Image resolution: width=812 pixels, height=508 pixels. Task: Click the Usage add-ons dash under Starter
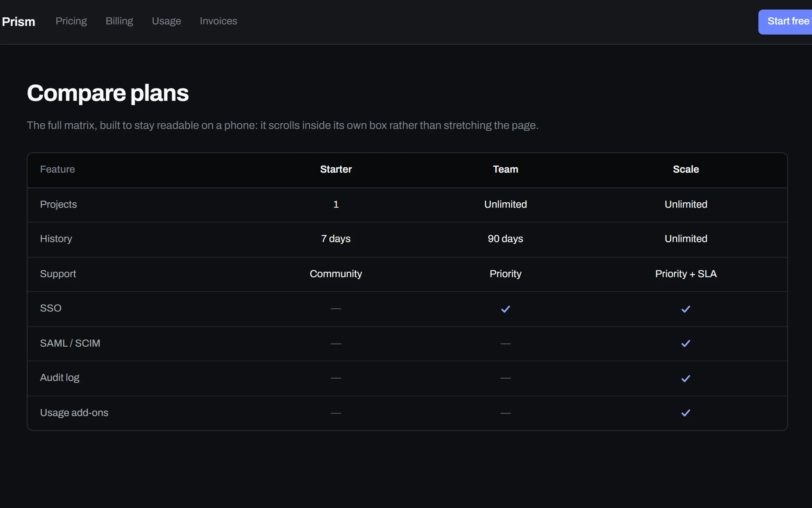tap(336, 413)
